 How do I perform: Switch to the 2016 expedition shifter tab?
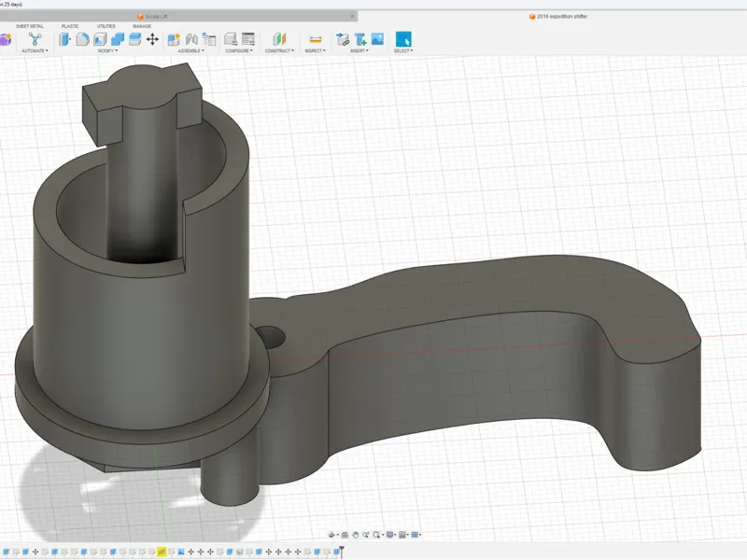point(557,16)
